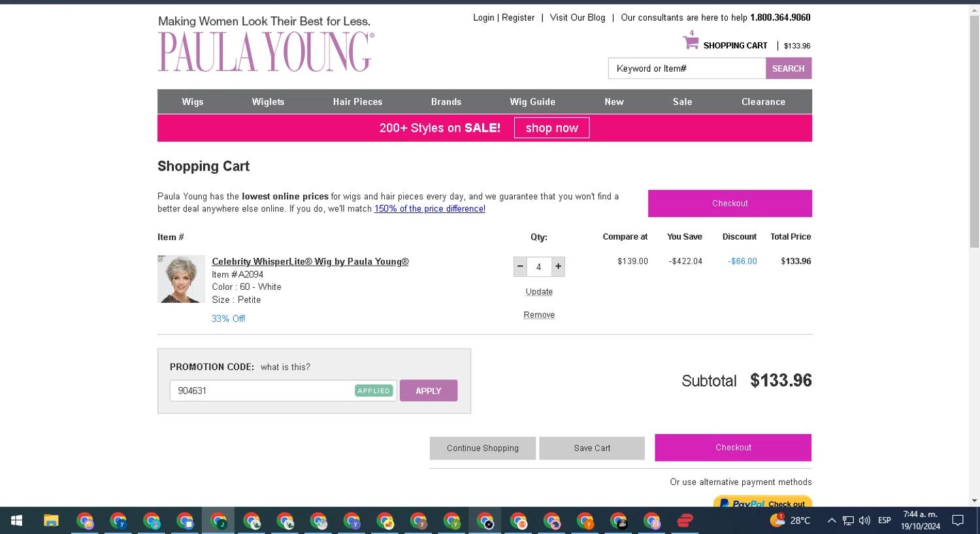Focus the Keyword or Item# search field
Image resolution: width=980 pixels, height=534 pixels.
687,69
